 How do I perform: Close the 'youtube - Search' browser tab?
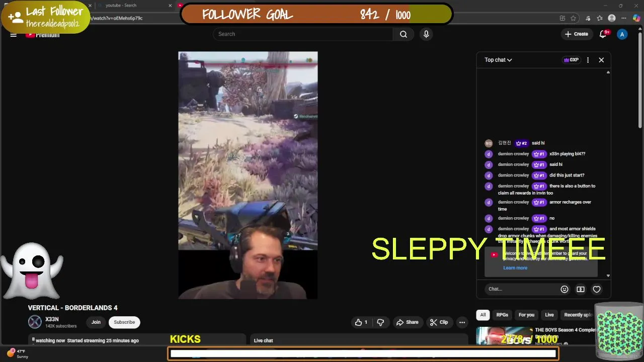170,6
